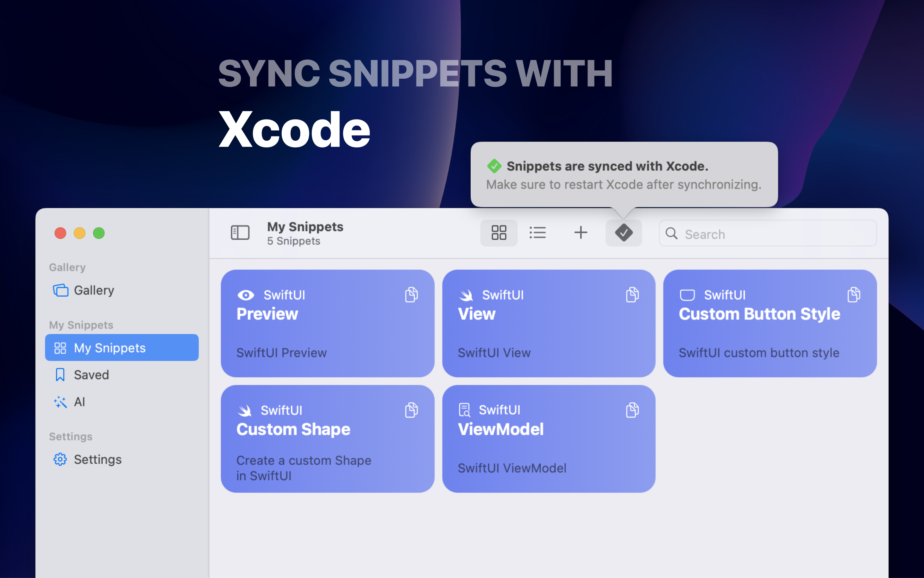Click the Swift bird icon on Custom Shape

(x=245, y=411)
